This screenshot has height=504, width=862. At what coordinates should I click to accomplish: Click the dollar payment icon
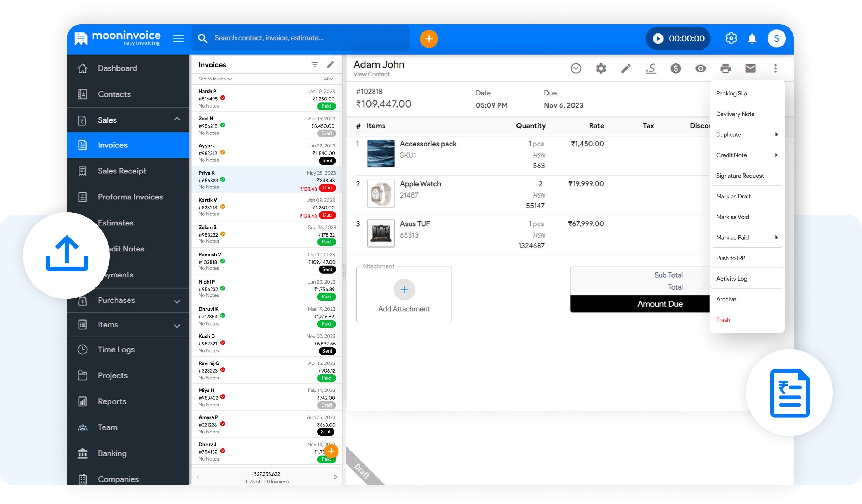(675, 68)
